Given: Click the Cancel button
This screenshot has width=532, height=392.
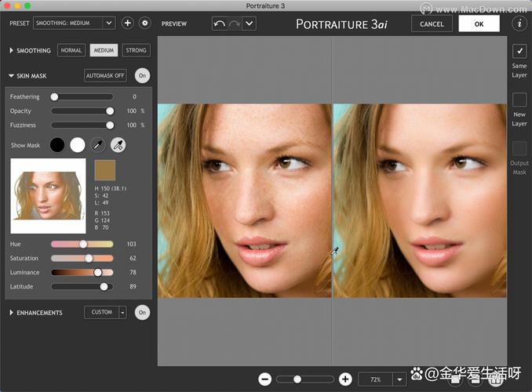Looking at the screenshot, I should [x=432, y=24].
